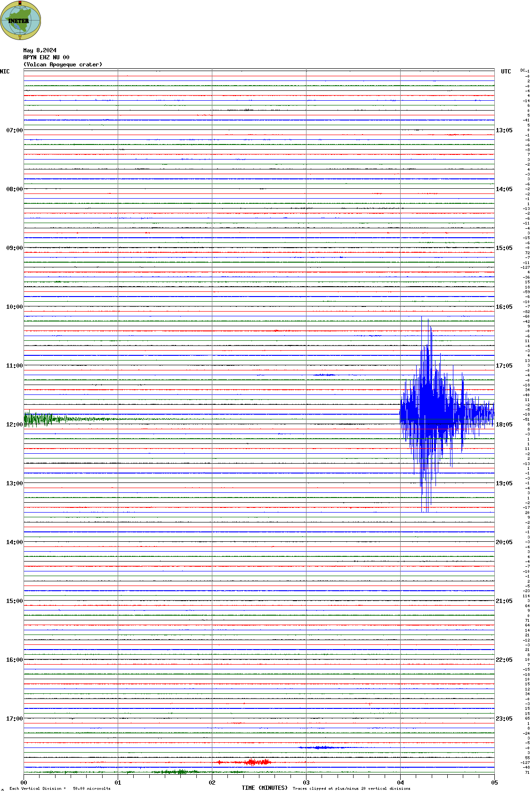
Task: Click the Volcan Apoyeque crater subtitle
Action: [x=63, y=64]
